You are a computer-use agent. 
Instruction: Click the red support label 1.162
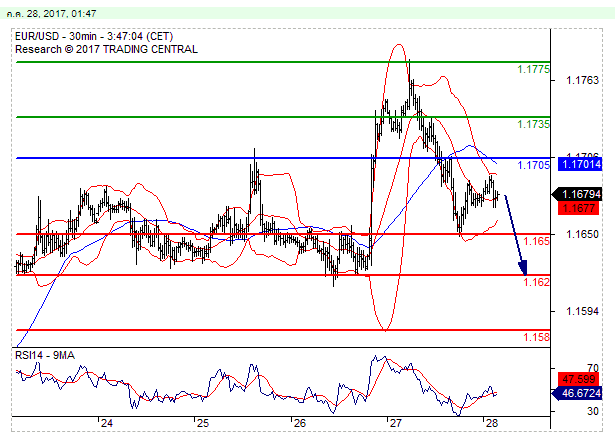(x=537, y=282)
